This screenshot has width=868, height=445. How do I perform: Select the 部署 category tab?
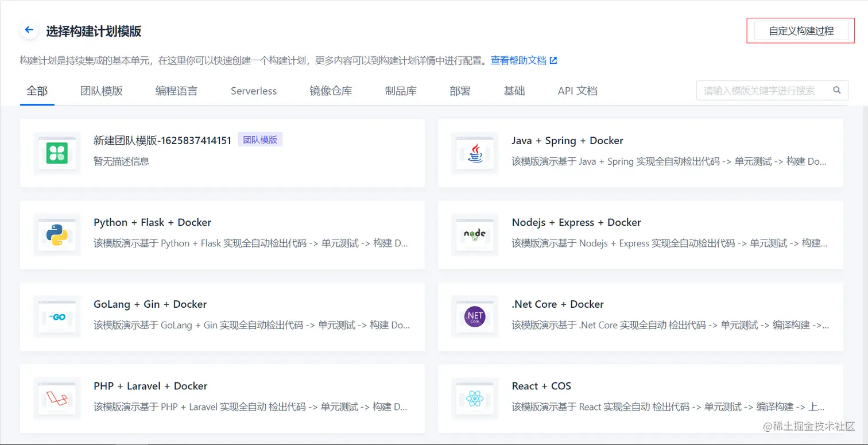click(x=460, y=91)
